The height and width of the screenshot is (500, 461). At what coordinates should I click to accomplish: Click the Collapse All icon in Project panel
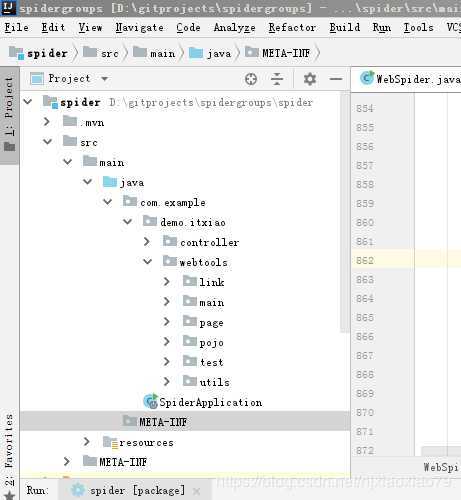coord(277,79)
